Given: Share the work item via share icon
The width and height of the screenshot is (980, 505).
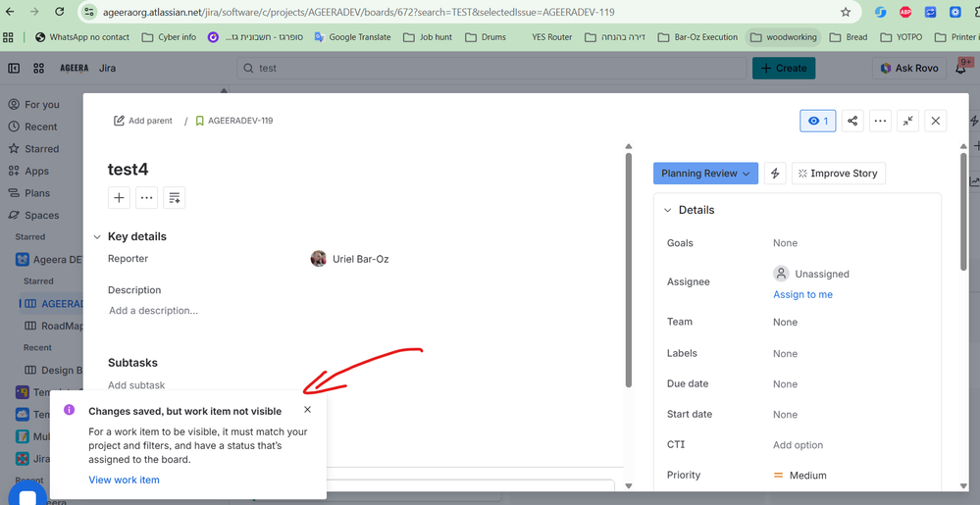Looking at the screenshot, I should tap(852, 122).
